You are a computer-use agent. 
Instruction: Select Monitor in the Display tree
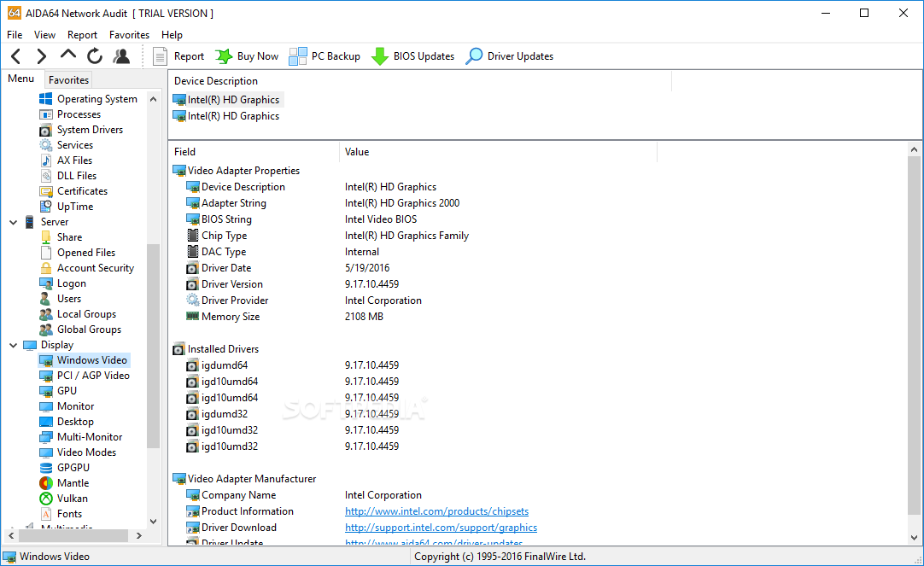(x=67, y=406)
